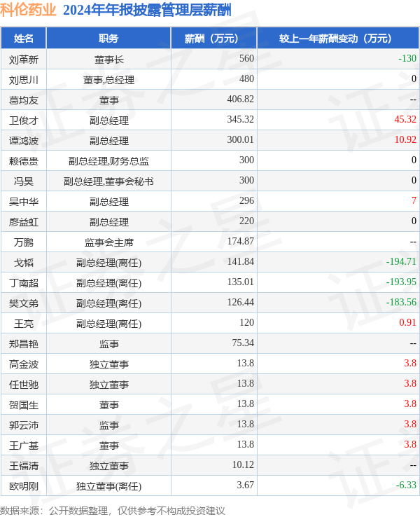Viewport: 420px width, 517px height.
Task: Click the salary value 3.67
Action: click(x=246, y=485)
